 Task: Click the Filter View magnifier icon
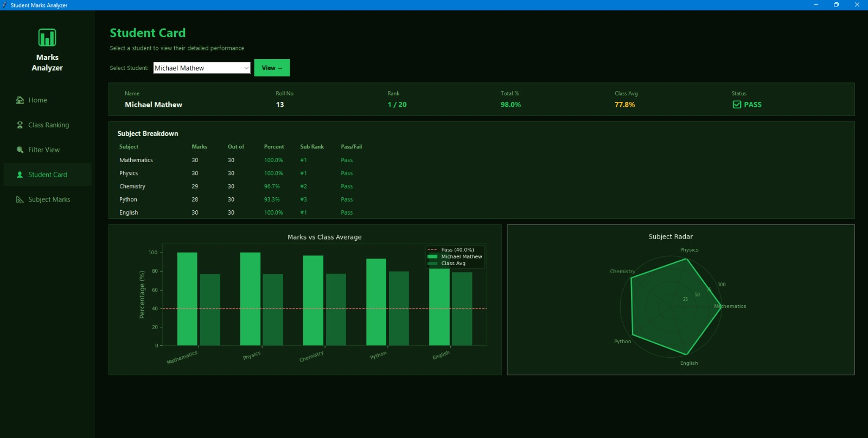tap(20, 150)
